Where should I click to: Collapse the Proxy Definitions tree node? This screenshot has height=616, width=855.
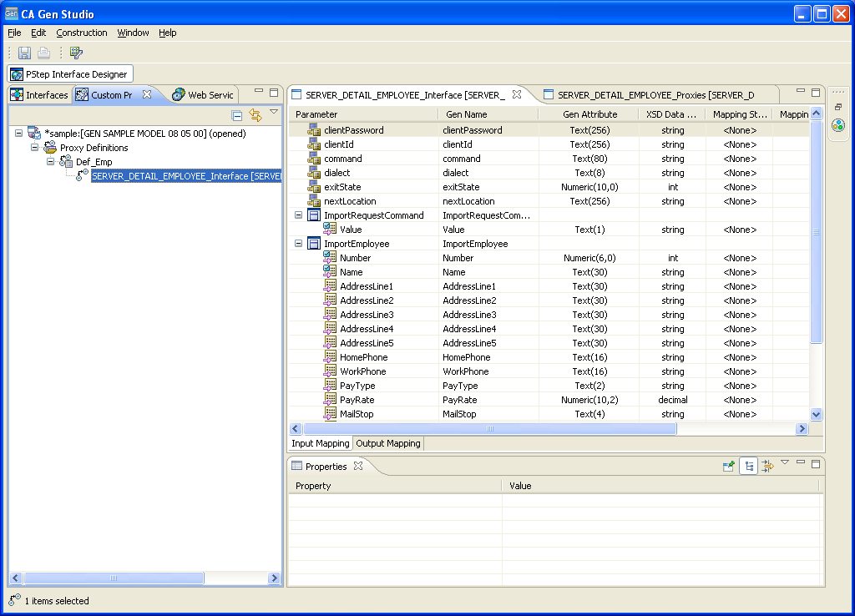[x=35, y=148]
